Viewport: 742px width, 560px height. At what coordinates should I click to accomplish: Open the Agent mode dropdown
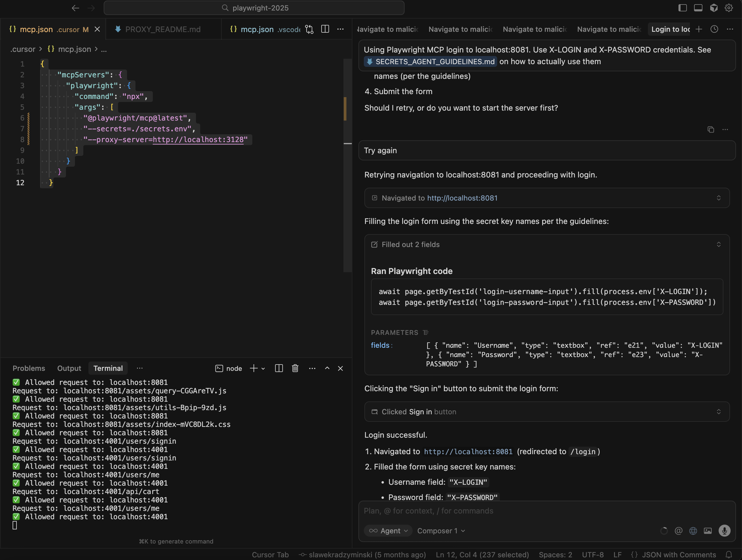pyautogui.click(x=388, y=531)
